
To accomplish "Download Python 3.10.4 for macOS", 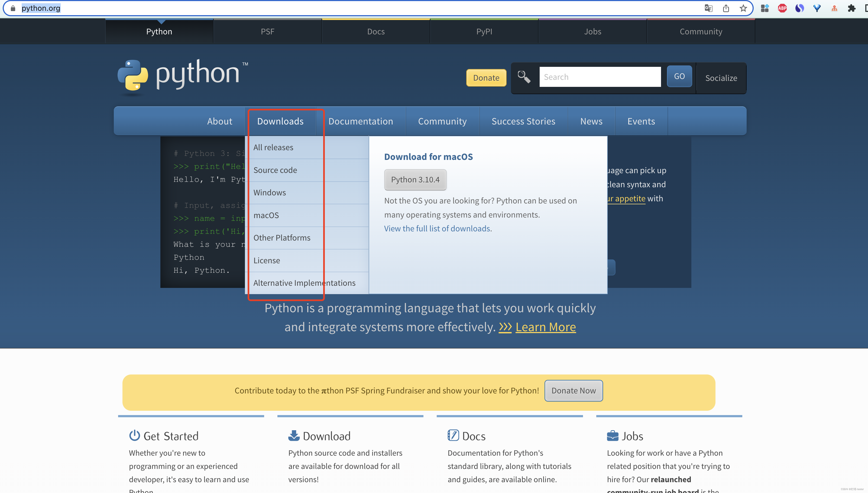I will pos(415,179).
